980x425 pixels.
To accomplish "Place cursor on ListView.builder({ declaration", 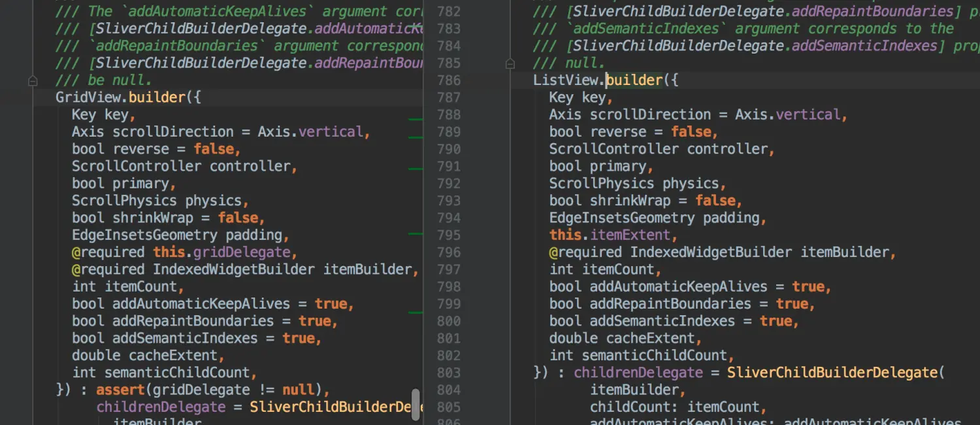I will [x=606, y=80].
